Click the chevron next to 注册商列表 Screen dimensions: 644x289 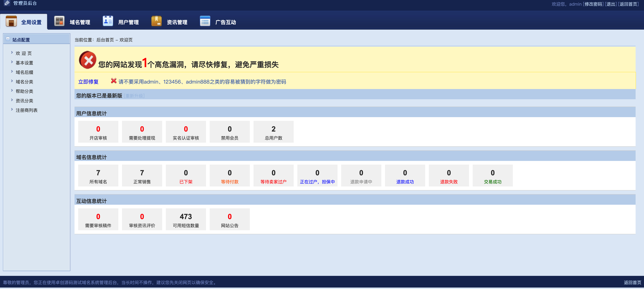pos(12,110)
